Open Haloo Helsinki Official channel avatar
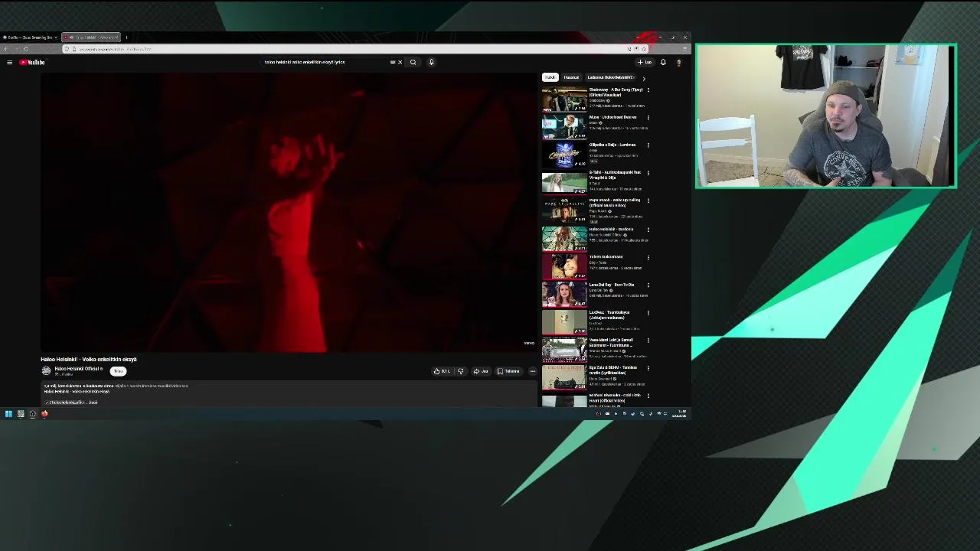 pyautogui.click(x=46, y=370)
